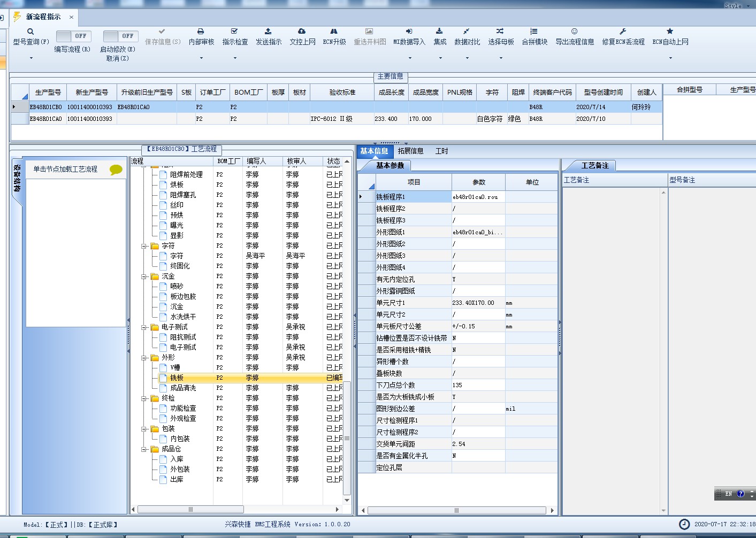Open dropdown arrow under ECN自动上网

click(670, 58)
